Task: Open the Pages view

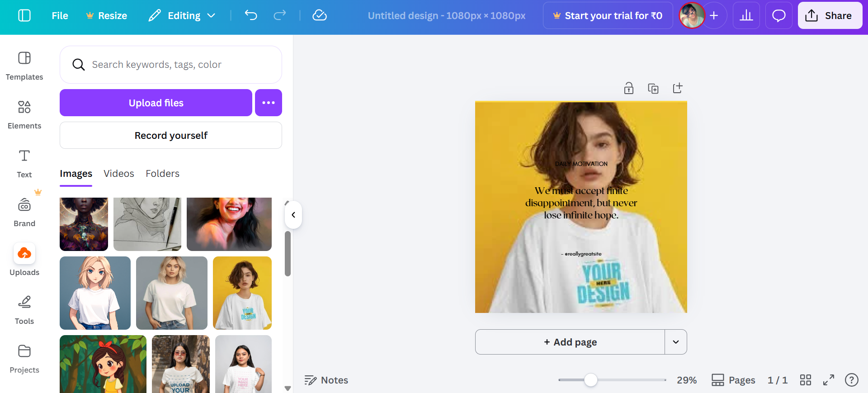Action: [x=733, y=380]
